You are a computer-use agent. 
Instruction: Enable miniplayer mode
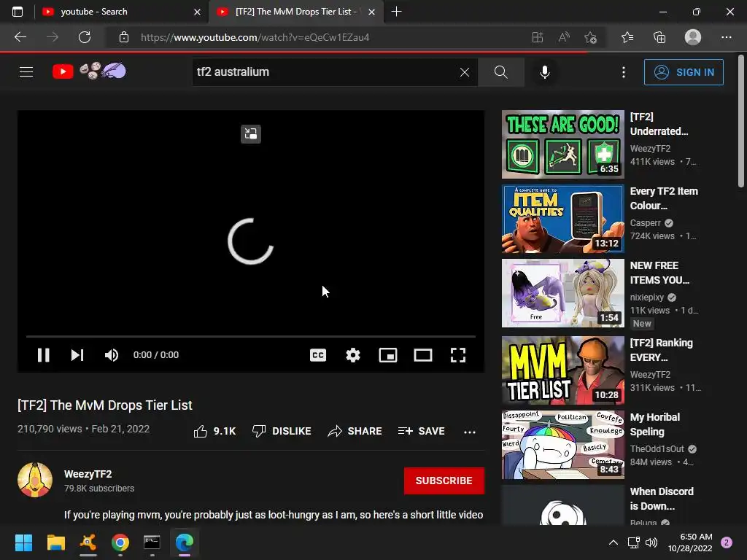[x=388, y=355]
